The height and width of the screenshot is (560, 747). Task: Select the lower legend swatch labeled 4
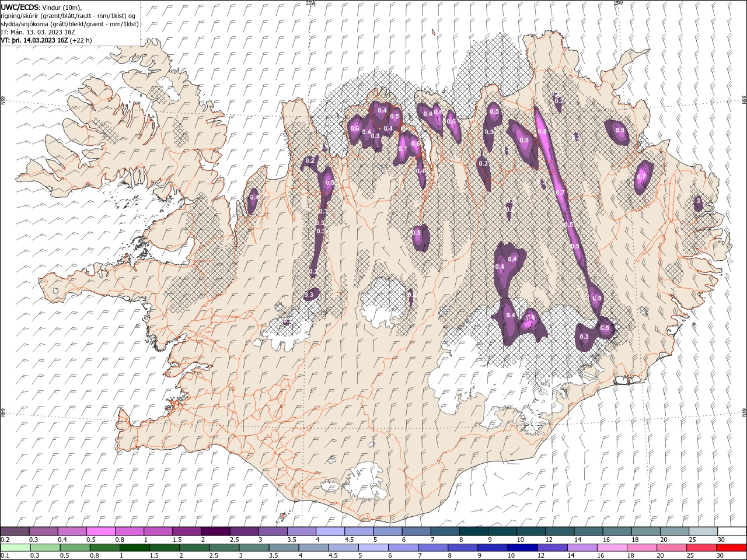click(313, 548)
